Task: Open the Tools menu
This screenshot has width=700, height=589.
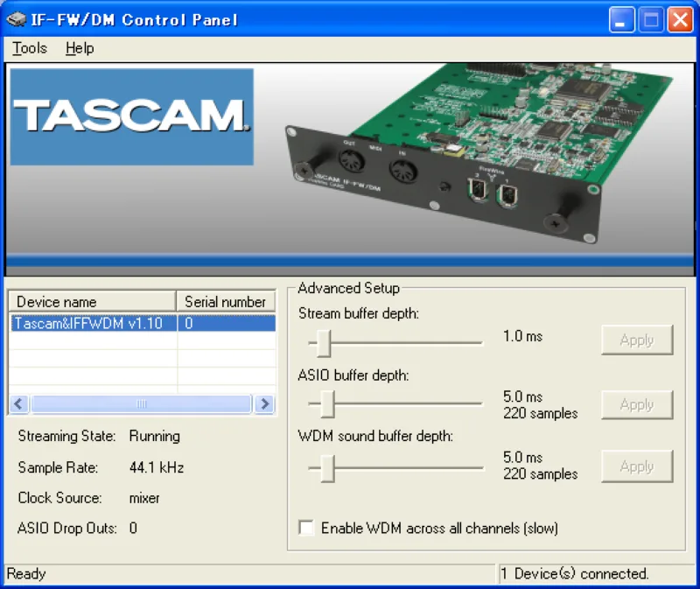Action: click(x=30, y=48)
